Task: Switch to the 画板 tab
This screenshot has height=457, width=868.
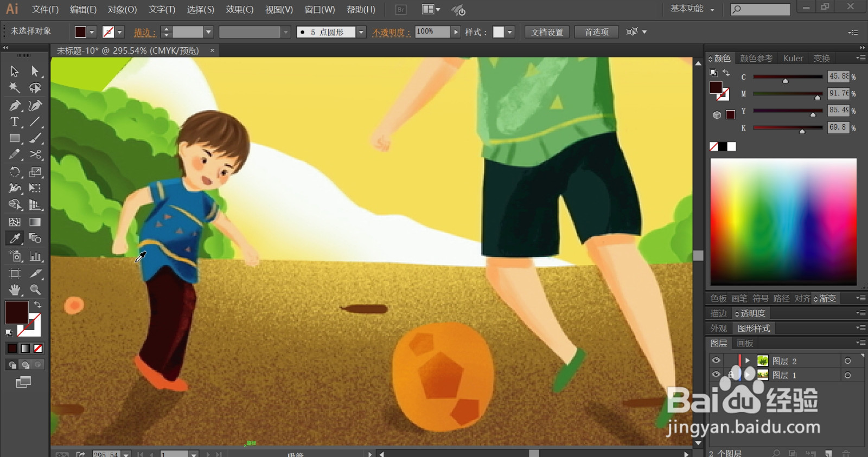Action: click(x=745, y=343)
